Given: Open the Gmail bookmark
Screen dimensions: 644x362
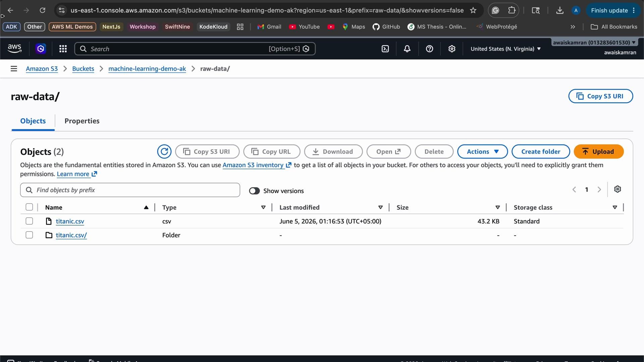Looking at the screenshot, I should pos(269,27).
